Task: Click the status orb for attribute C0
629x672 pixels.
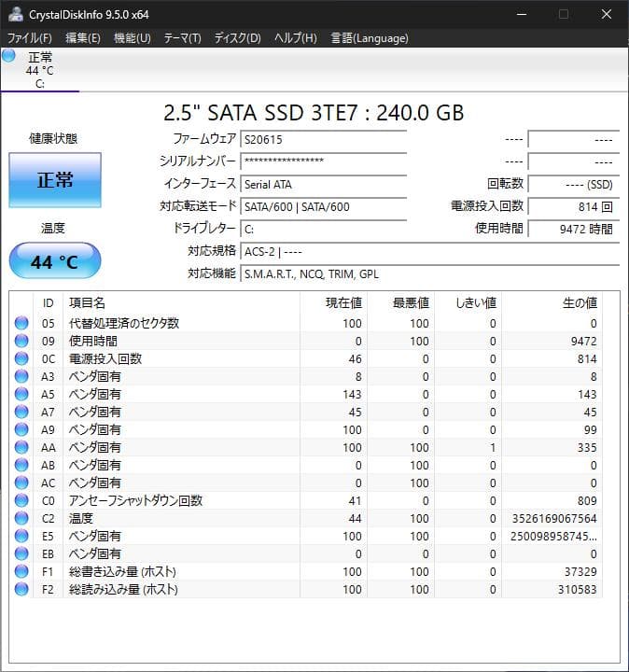Action: pyautogui.click(x=21, y=500)
